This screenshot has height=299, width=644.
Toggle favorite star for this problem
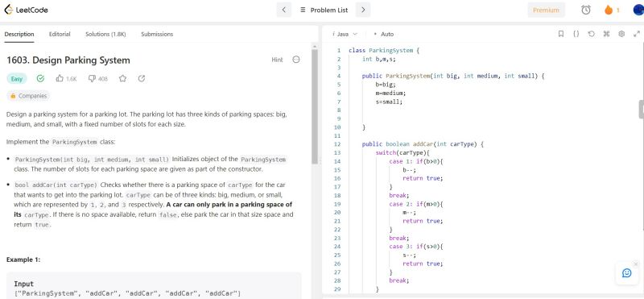pos(122,78)
